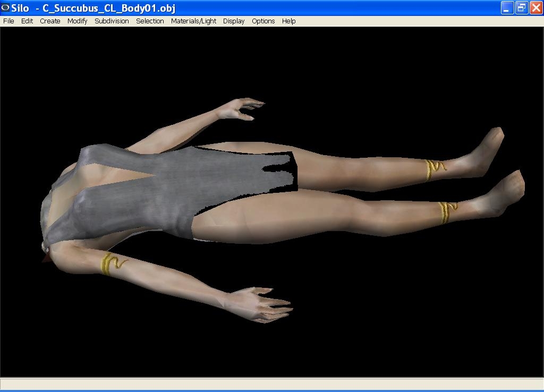The height and width of the screenshot is (392, 544).
Task: Click the Silo app icon in title bar
Action: coord(6,8)
